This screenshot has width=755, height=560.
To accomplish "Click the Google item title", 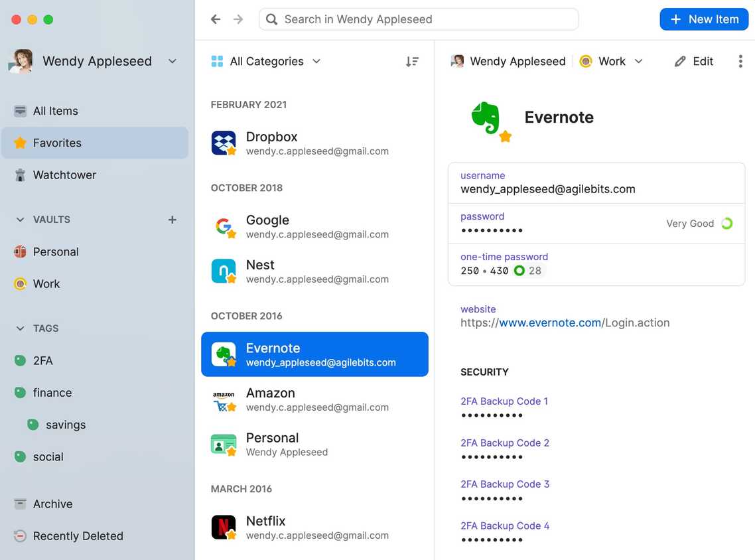I will (x=267, y=220).
